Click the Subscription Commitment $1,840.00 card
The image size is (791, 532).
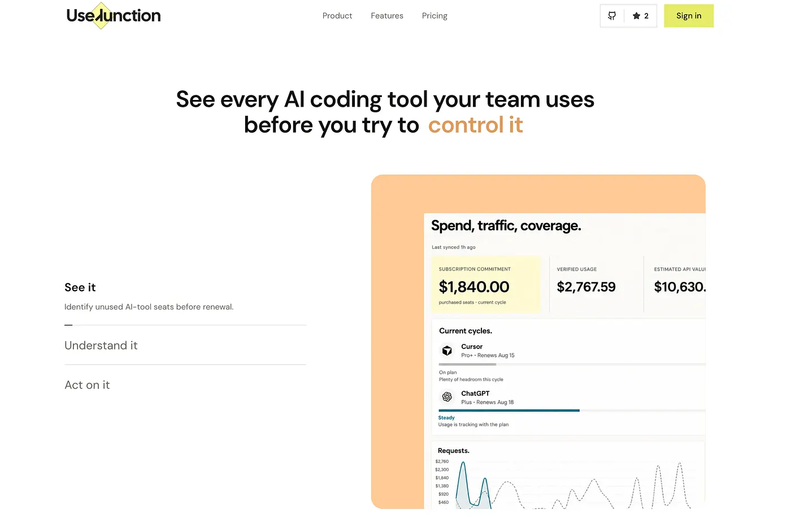[x=486, y=285]
